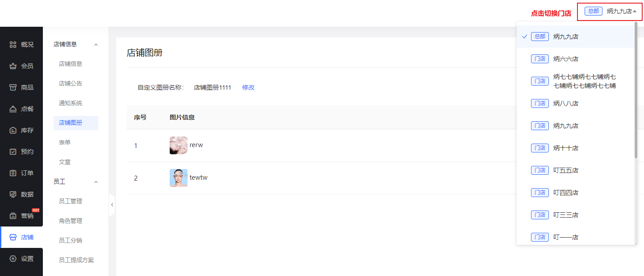Open 员工分销 submenu item
This screenshot has height=276, width=644.
[71, 240]
